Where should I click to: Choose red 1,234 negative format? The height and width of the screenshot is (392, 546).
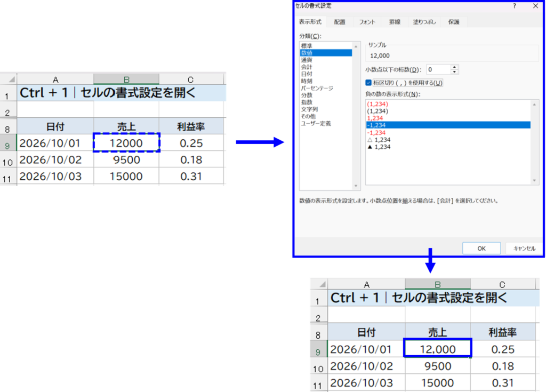pyautogui.click(x=448, y=118)
